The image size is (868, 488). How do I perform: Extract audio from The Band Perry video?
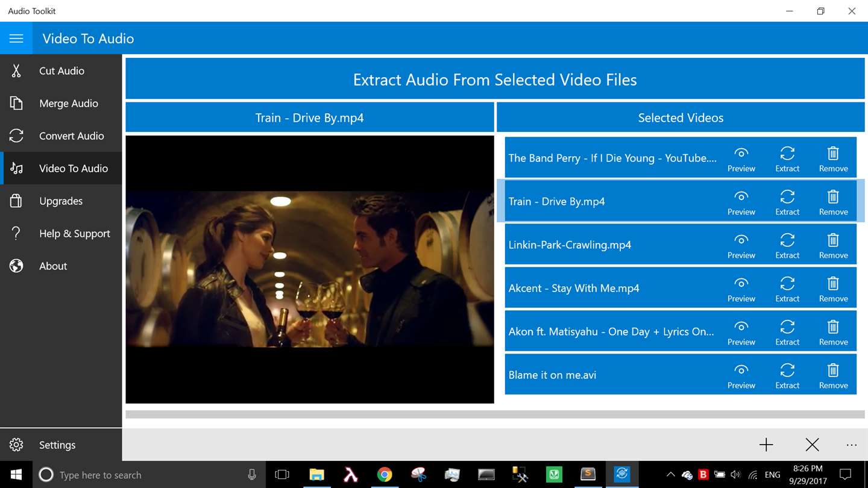coord(787,159)
